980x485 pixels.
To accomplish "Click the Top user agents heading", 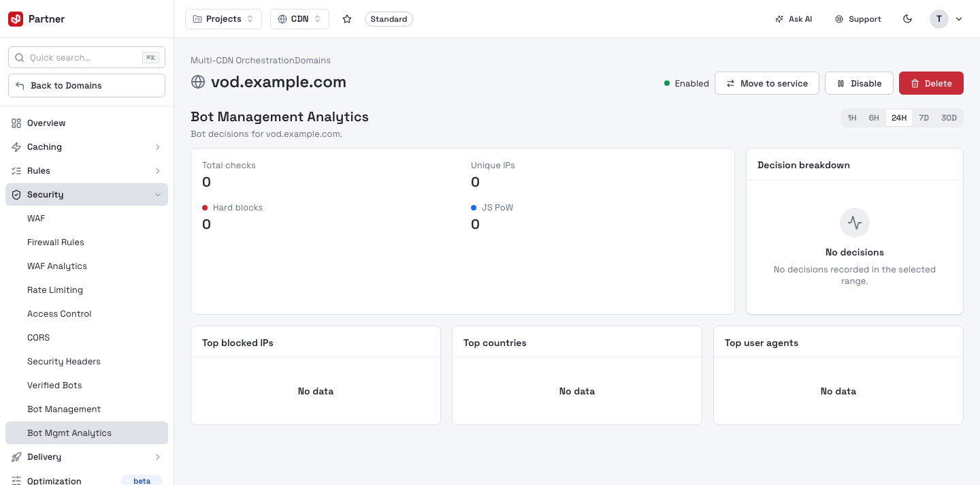I will point(762,343).
